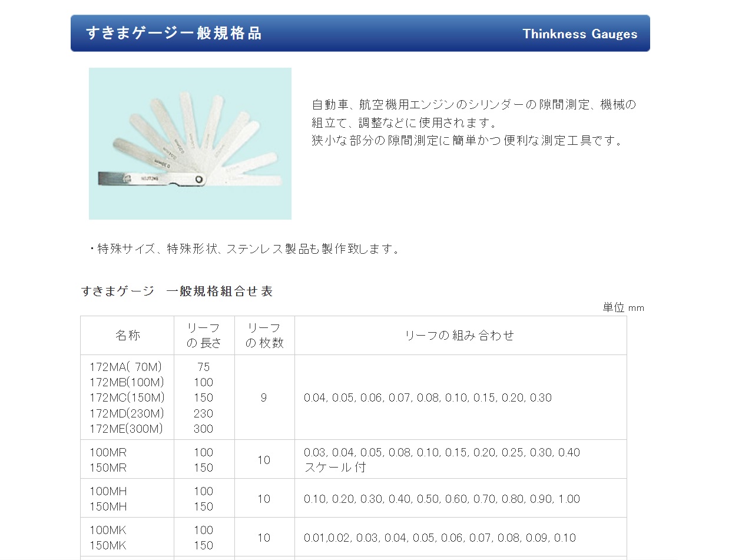Click leaf count '10' in the 100MR row
The width and height of the screenshot is (732, 560).
264,460
